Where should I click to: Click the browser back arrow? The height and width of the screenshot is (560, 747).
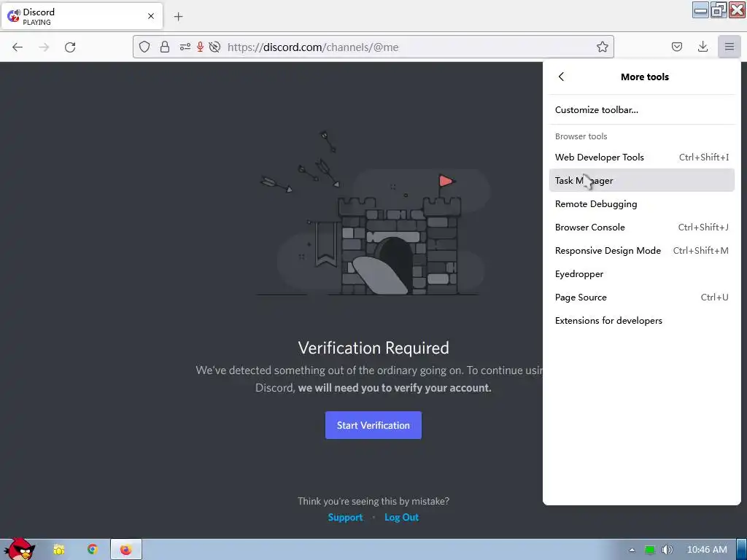point(18,47)
